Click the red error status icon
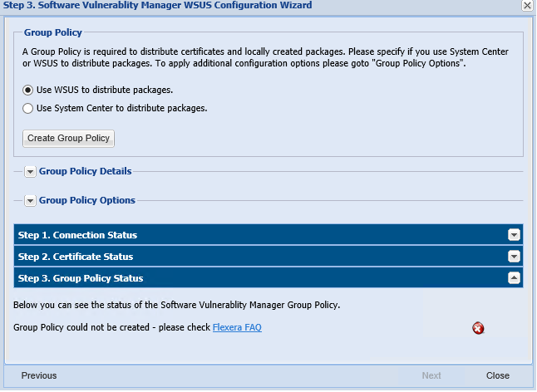Viewport: 537px width, 392px height. [x=478, y=328]
